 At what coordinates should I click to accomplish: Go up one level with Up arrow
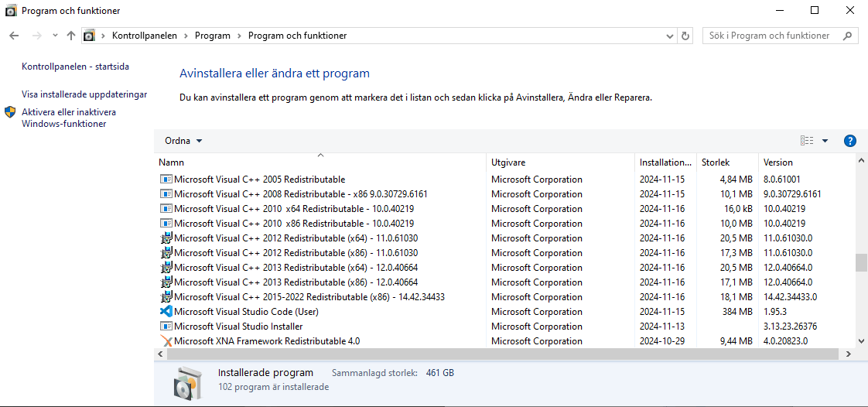pyautogui.click(x=71, y=36)
